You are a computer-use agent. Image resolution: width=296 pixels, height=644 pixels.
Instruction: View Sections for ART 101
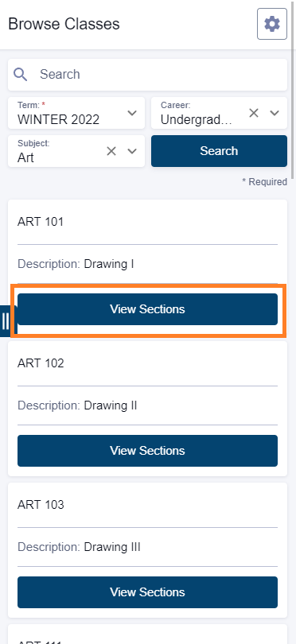tap(147, 309)
